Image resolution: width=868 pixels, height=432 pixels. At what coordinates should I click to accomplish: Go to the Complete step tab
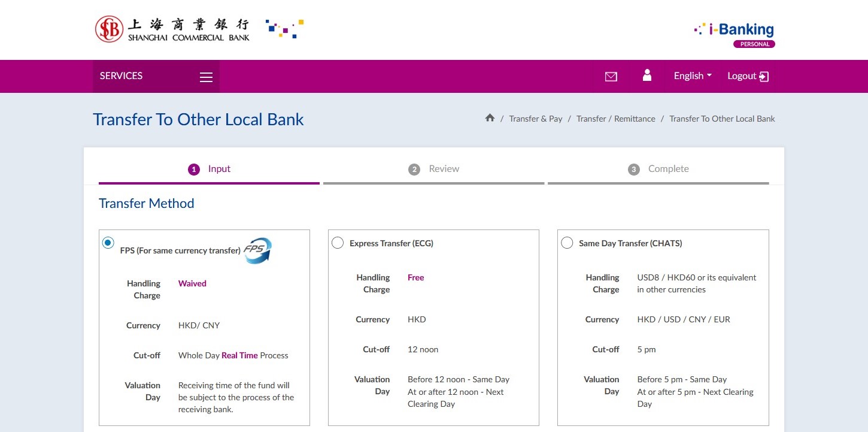(658, 169)
